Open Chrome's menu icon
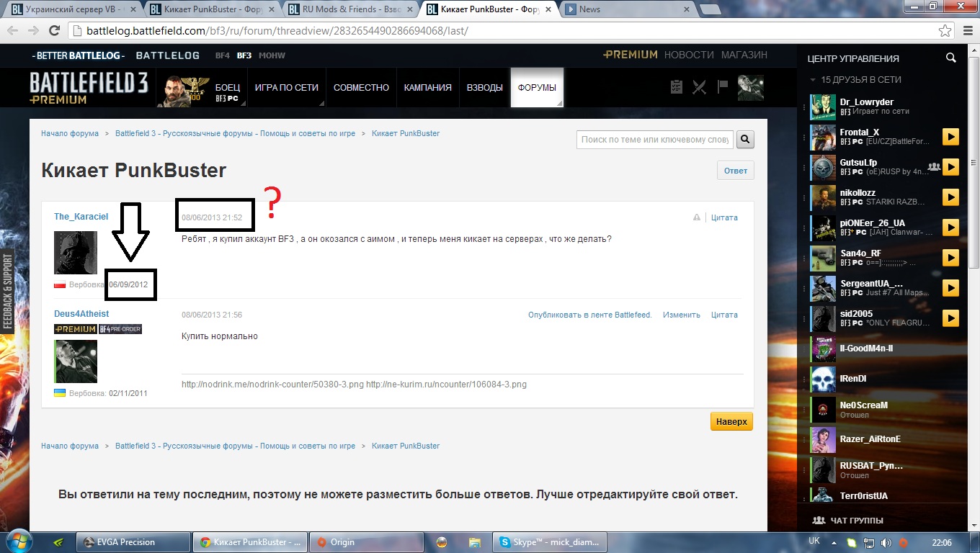980x553 pixels. (967, 31)
